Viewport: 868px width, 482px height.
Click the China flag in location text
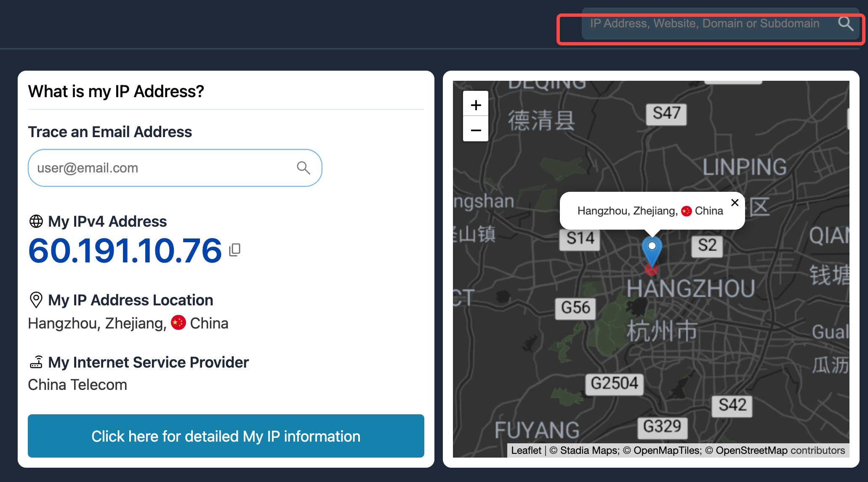tap(178, 323)
